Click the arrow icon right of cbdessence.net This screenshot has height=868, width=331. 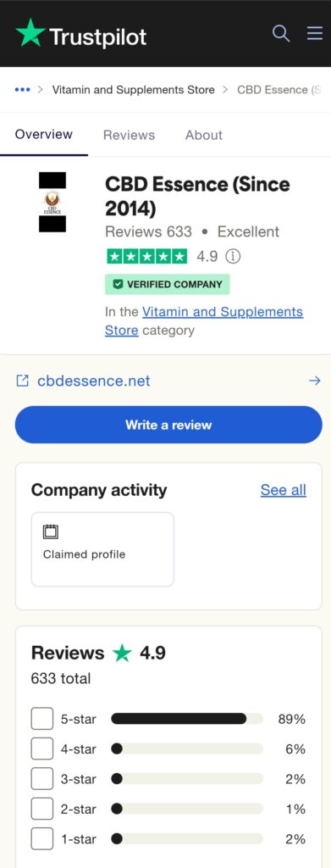(x=315, y=381)
